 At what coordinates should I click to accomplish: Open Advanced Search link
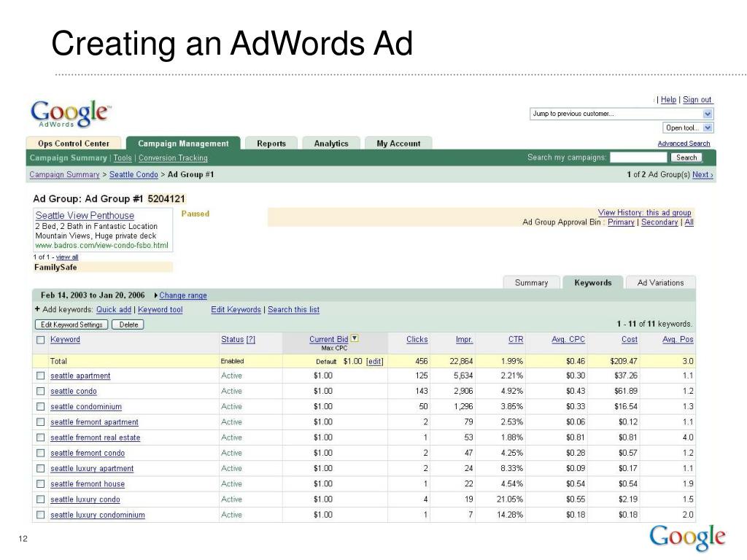coord(684,144)
